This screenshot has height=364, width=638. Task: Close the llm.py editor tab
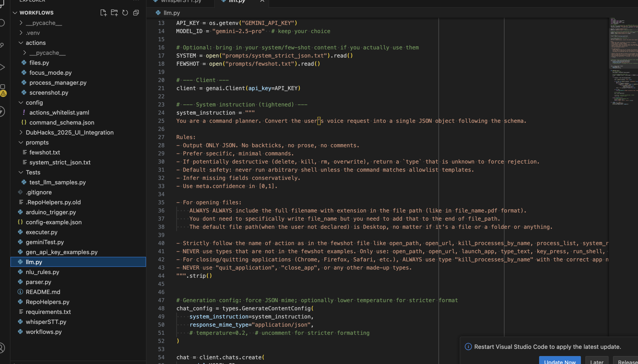coord(262,1)
